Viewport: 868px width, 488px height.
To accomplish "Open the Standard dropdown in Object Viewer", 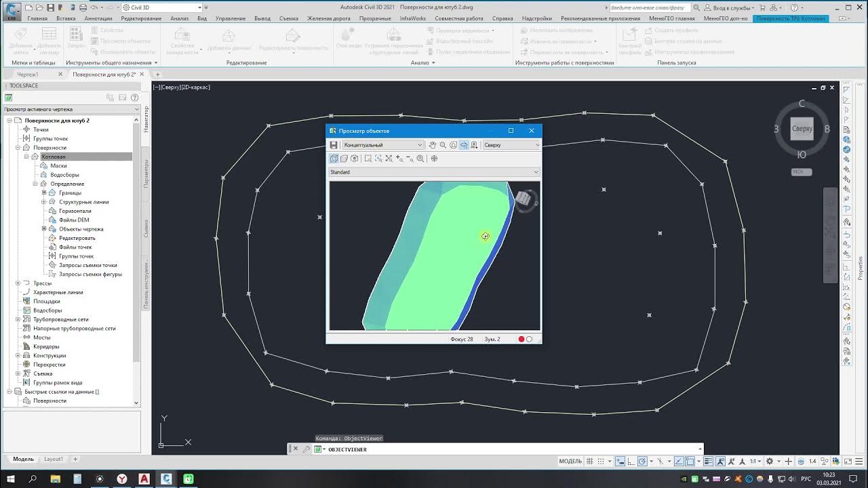I will 434,172.
